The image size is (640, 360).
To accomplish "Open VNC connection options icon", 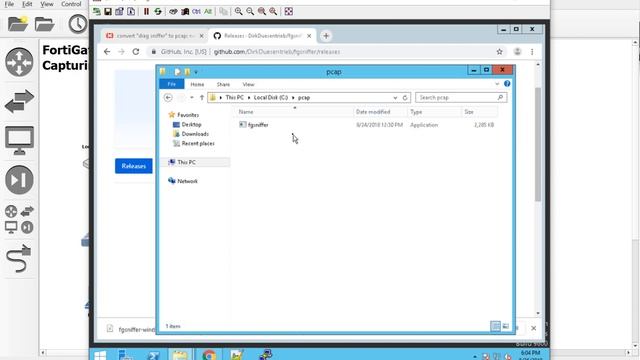I will tap(119, 11).
